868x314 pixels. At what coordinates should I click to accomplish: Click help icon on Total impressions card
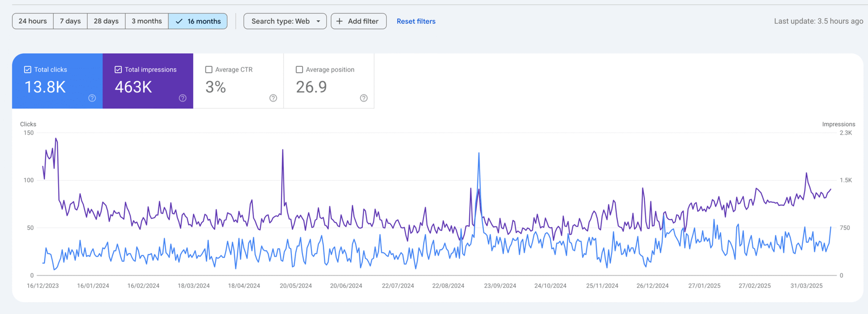[183, 98]
